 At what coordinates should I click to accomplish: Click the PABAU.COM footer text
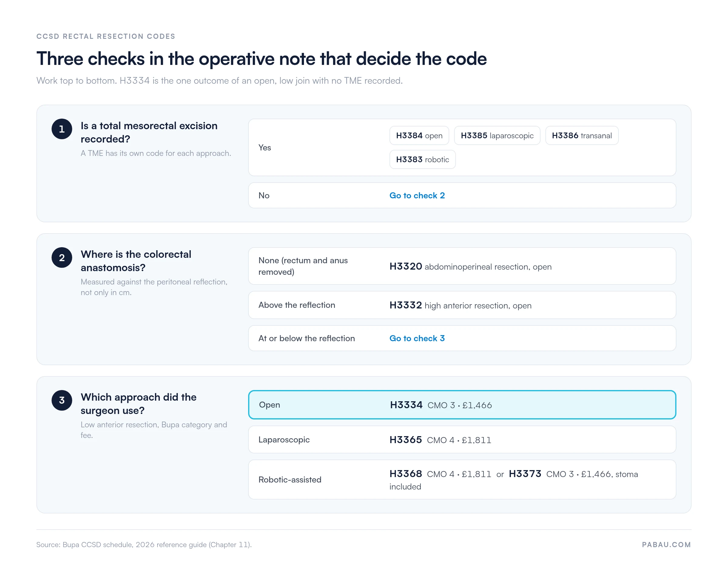[666, 544]
